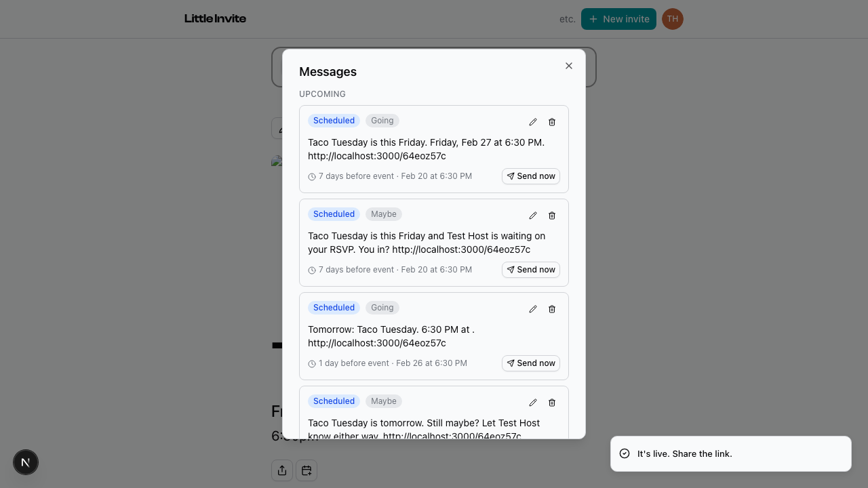The image size is (868, 488).
Task: Click the check icon in the toast
Action: click(625, 453)
